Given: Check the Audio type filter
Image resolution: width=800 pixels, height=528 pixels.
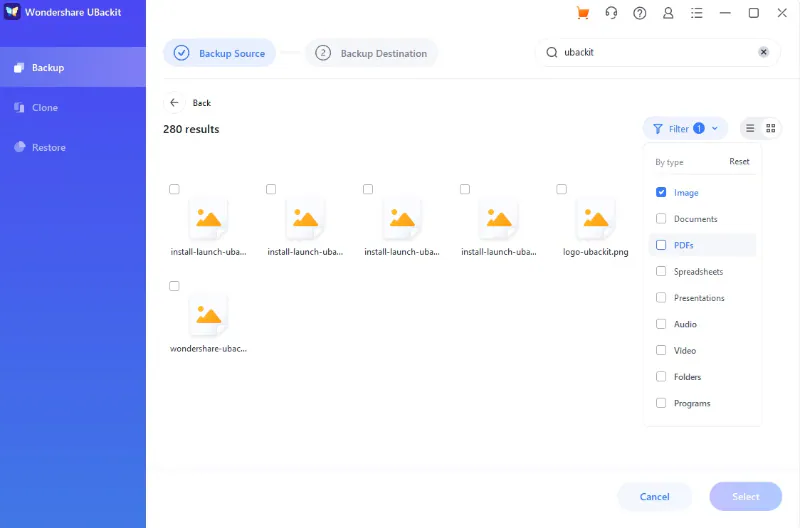Looking at the screenshot, I should (x=661, y=324).
